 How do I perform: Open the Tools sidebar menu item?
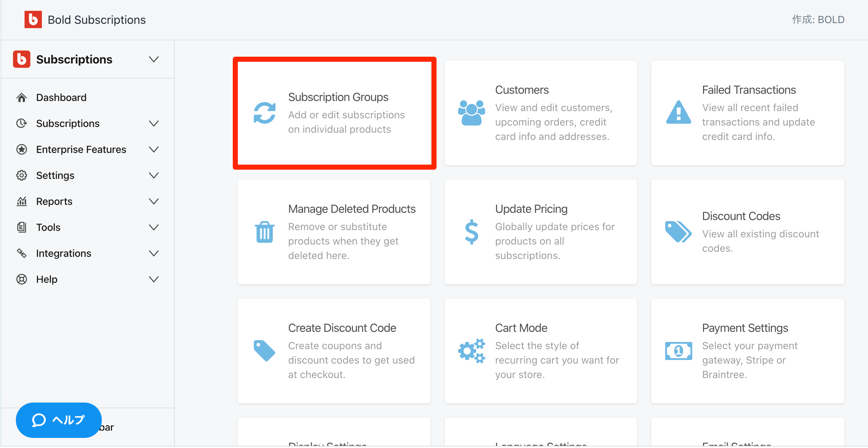[x=48, y=227]
